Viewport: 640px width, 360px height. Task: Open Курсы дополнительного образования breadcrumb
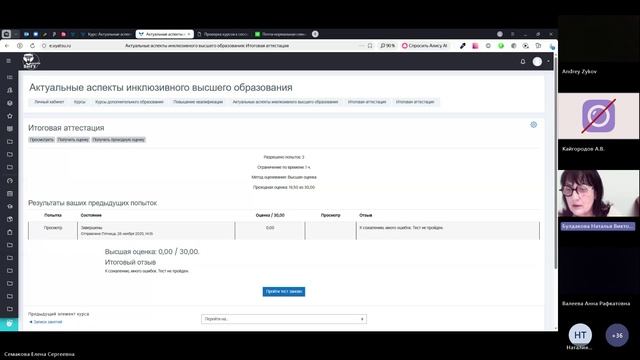coord(129,102)
